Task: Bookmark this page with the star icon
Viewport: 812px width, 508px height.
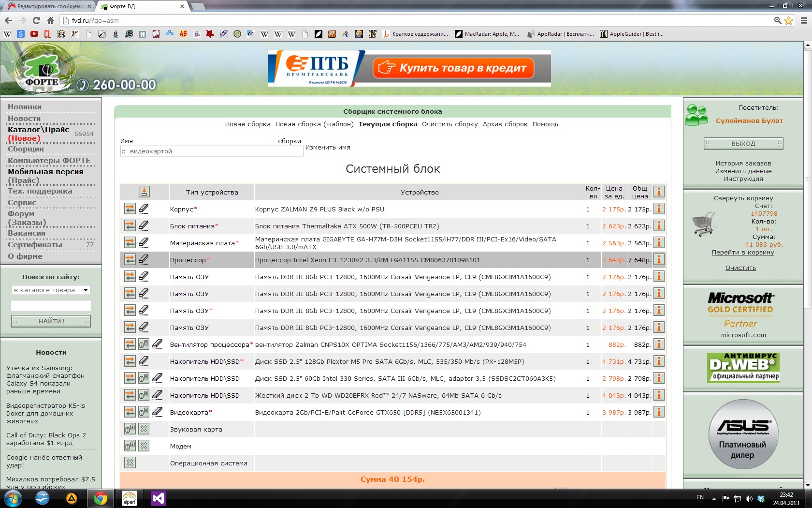Action: point(788,20)
